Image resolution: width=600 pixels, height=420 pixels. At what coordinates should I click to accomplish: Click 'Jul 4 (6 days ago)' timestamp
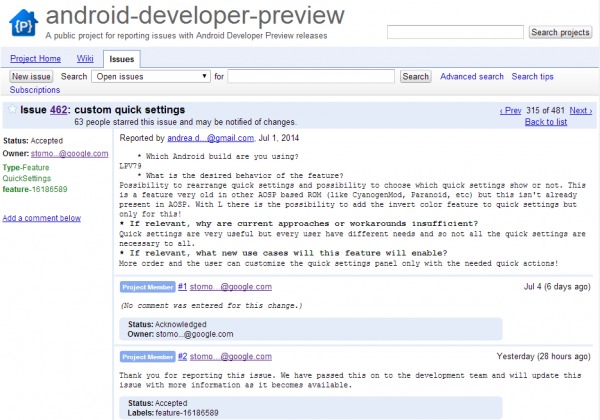[557, 287]
